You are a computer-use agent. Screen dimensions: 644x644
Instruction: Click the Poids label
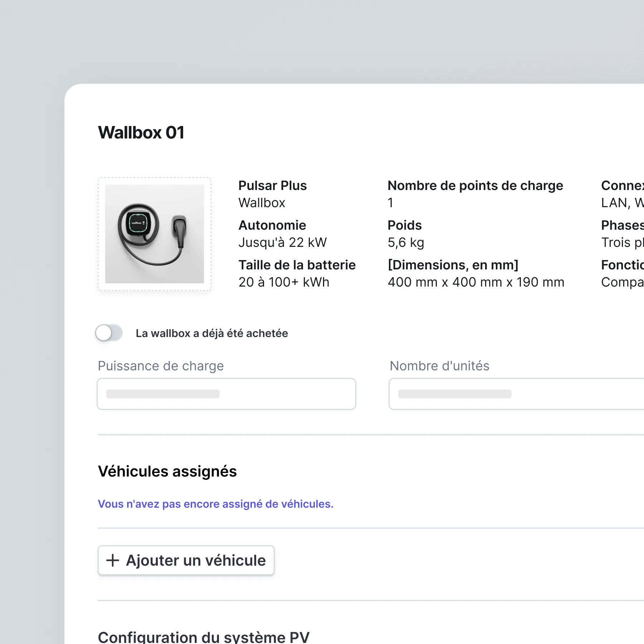click(405, 225)
